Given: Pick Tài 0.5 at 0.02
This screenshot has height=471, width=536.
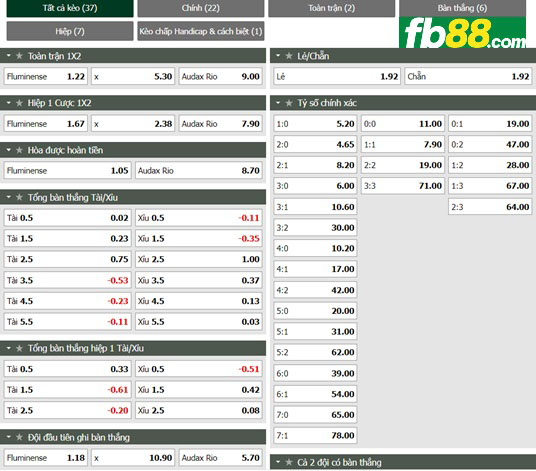Looking at the screenshot, I should pos(67,218).
